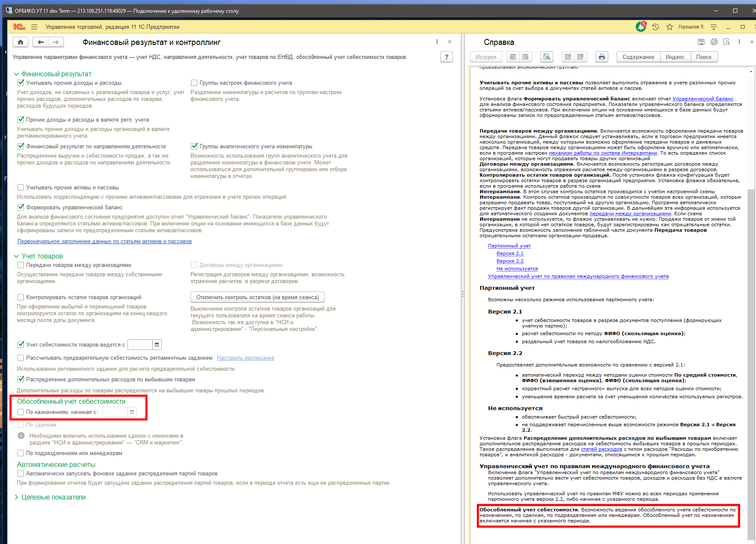Switch to the 'Содержание' help tab
Viewport: 756px width, 544px height.
coord(638,57)
